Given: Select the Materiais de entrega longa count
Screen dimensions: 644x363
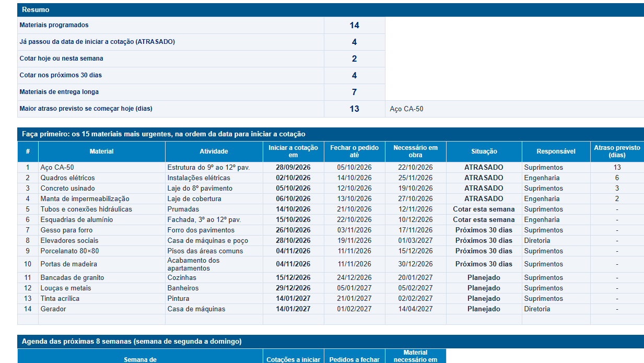Looking at the screenshot, I should (x=354, y=92).
